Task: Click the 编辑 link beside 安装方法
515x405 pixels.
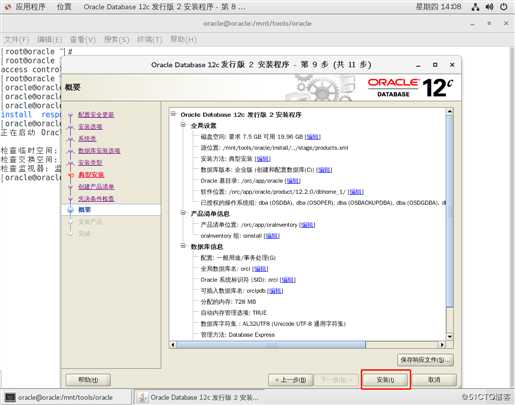Action: click(263, 159)
